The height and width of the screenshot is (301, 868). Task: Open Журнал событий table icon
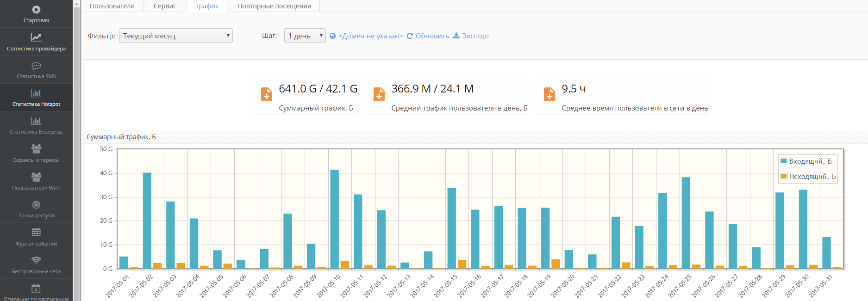36,232
